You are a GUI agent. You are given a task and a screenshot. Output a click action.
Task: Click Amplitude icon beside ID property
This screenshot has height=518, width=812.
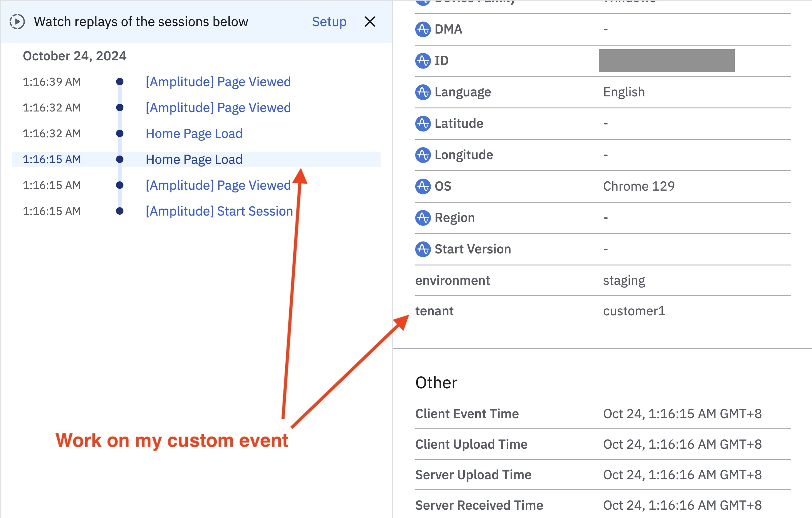coord(423,61)
